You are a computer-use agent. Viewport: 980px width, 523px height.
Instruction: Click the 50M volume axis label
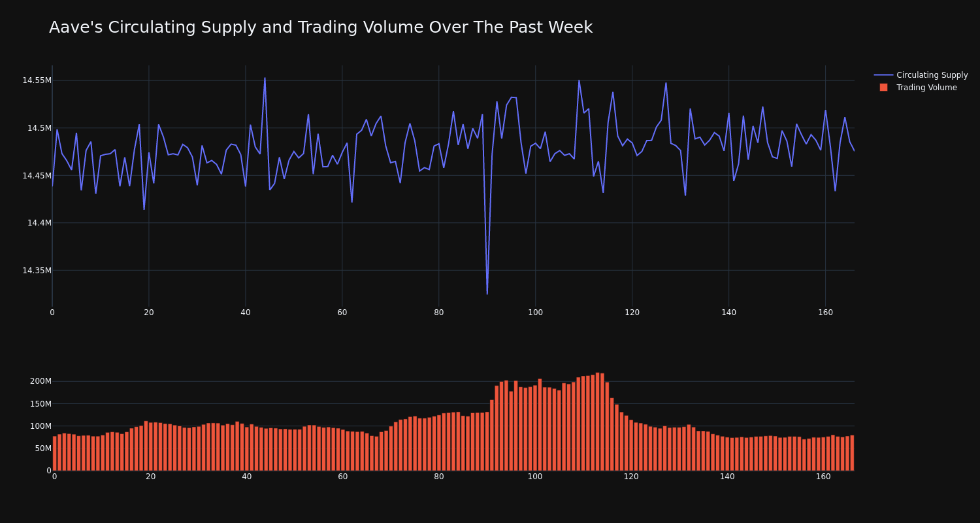(x=42, y=448)
